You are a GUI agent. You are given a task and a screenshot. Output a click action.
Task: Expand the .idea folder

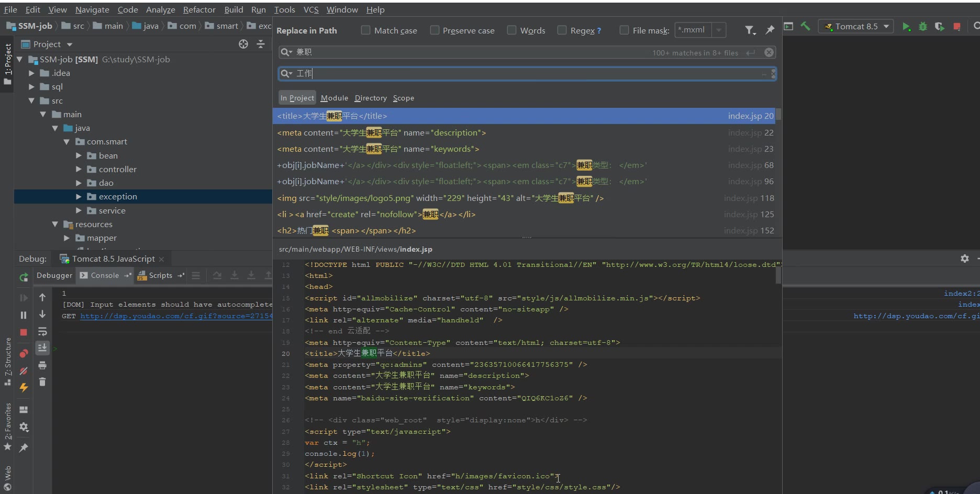[x=31, y=73]
